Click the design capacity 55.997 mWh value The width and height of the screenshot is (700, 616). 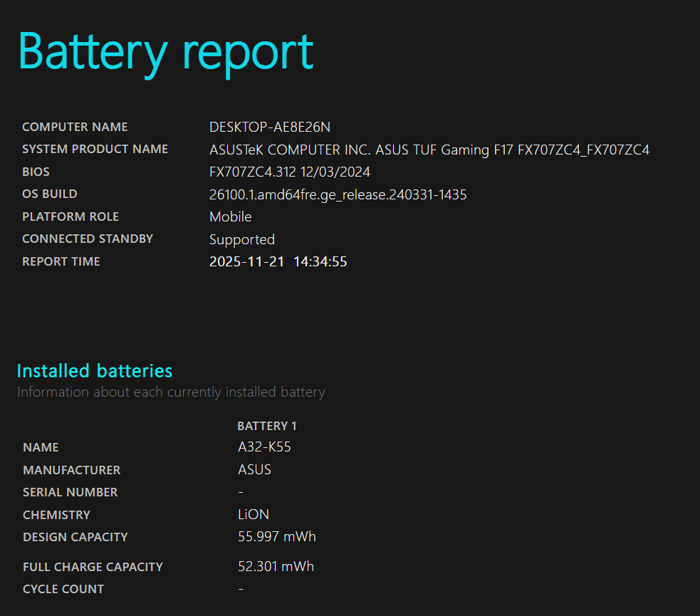[x=276, y=537]
